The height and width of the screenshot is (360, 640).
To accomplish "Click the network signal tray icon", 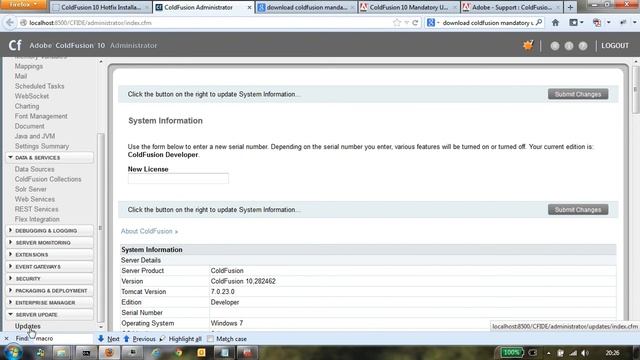I will click(x=573, y=353).
